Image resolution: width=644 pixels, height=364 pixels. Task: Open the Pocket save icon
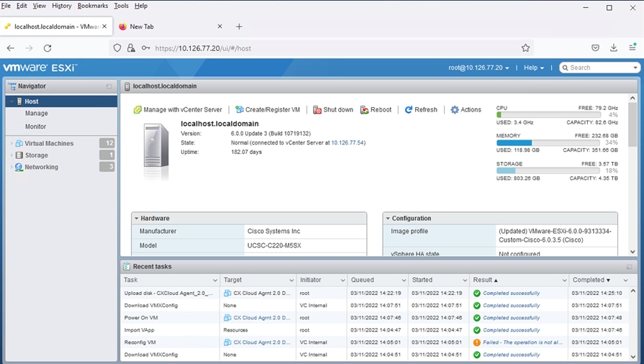point(595,48)
